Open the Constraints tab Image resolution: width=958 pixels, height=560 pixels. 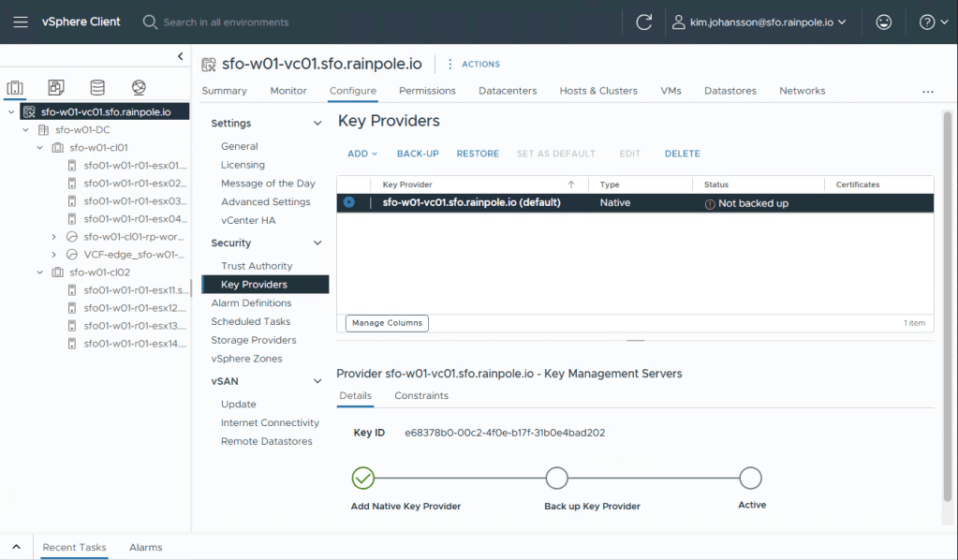pyautogui.click(x=420, y=396)
